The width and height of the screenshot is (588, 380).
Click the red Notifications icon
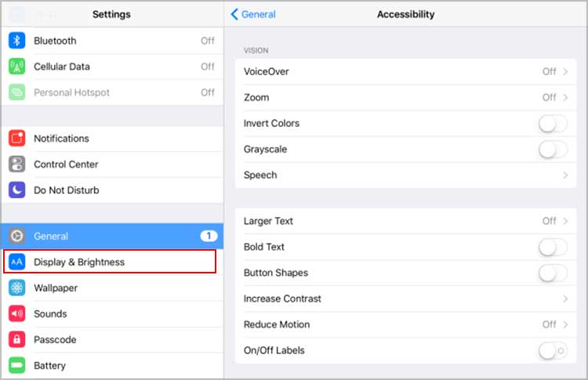point(17,139)
